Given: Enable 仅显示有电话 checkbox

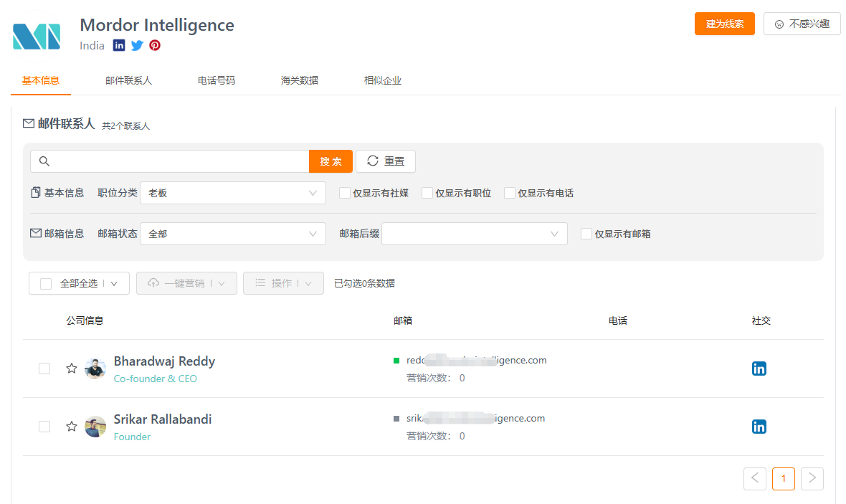Looking at the screenshot, I should click(510, 193).
